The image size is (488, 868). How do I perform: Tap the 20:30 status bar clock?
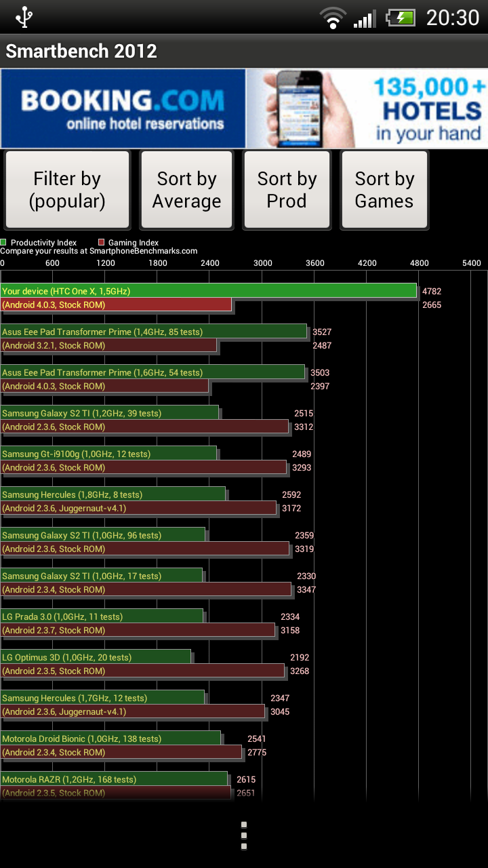[452, 18]
